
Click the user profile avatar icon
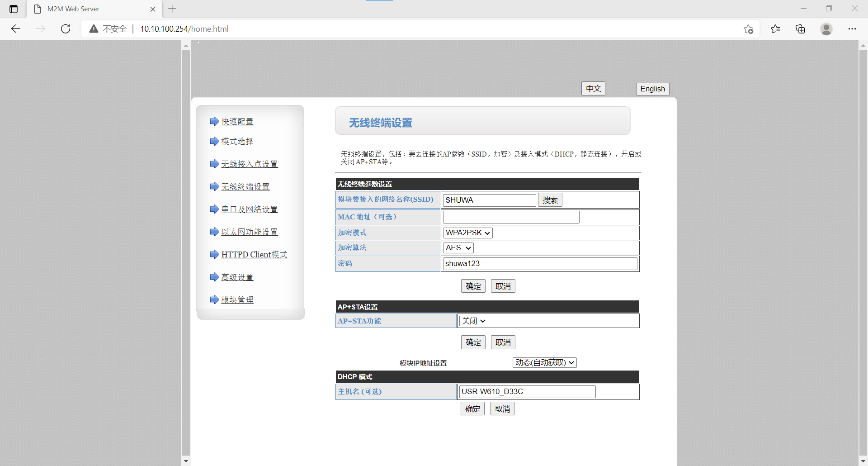[826, 29]
